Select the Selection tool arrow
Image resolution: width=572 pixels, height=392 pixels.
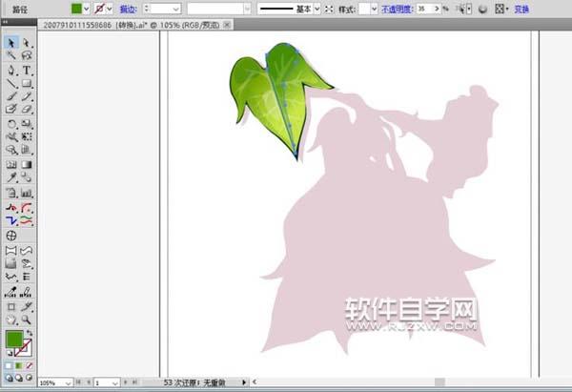tap(11, 43)
